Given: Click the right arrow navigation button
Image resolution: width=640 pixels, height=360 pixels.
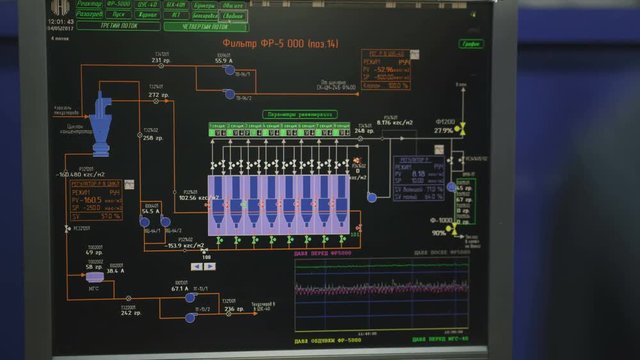Looking at the screenshot, I should pyautogui.click(x=210, y=267).
